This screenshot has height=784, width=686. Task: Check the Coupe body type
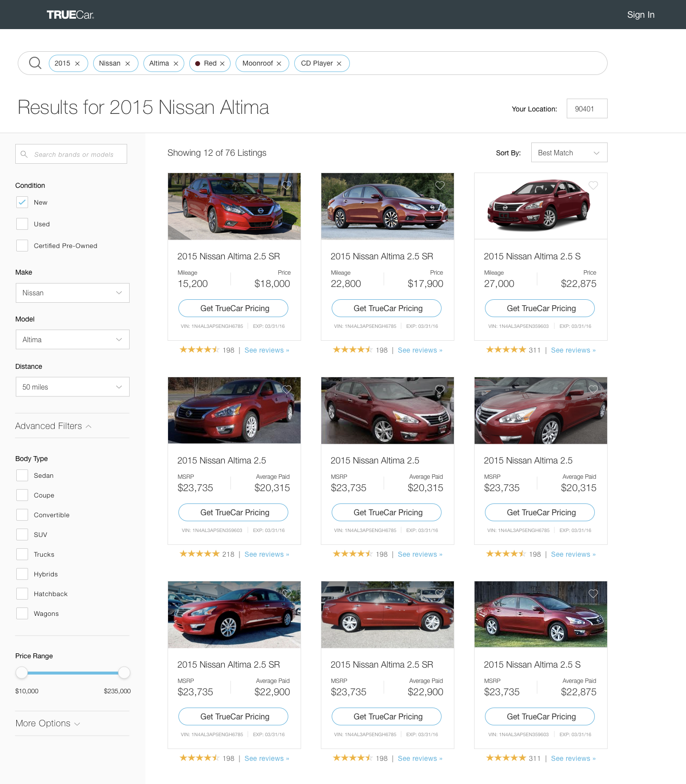(x=22, y=495)
